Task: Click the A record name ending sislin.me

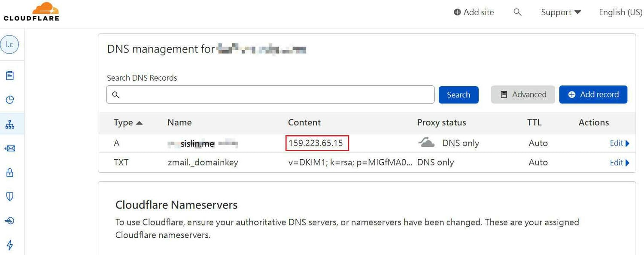Action: (x=203, y=144)
